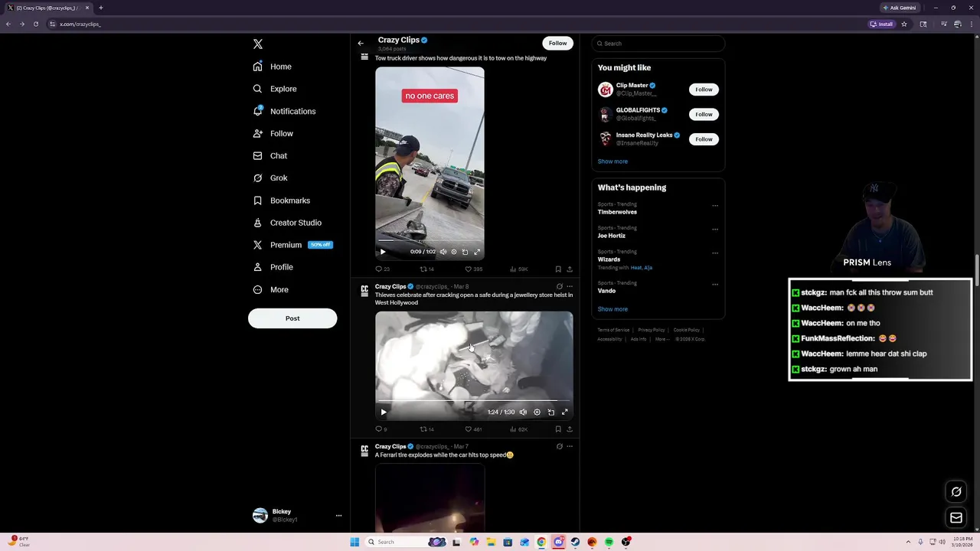Reply to the tow truck post
This screenshot has width=980, height=551.
(x=382, y=269)
